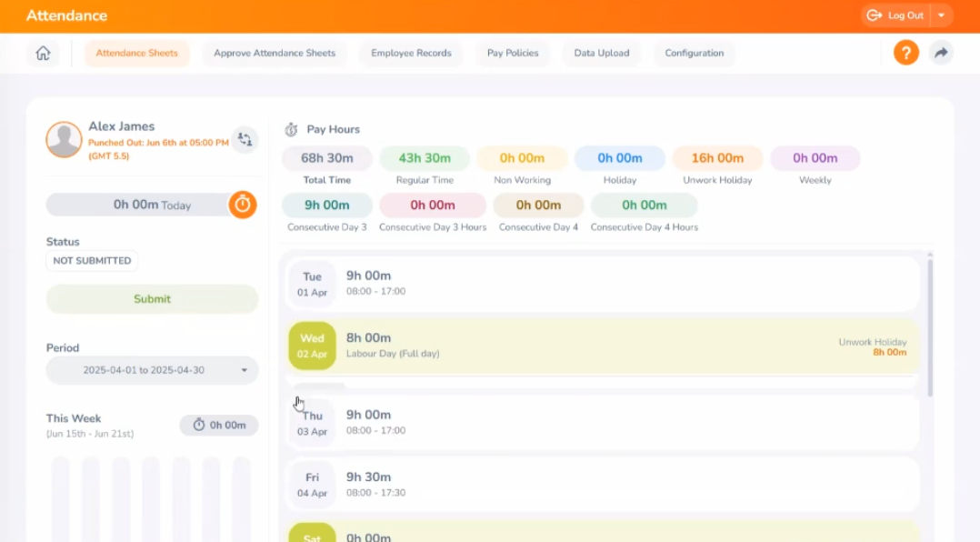
Task: Open Employee Records tab
Action: (411, 53)
